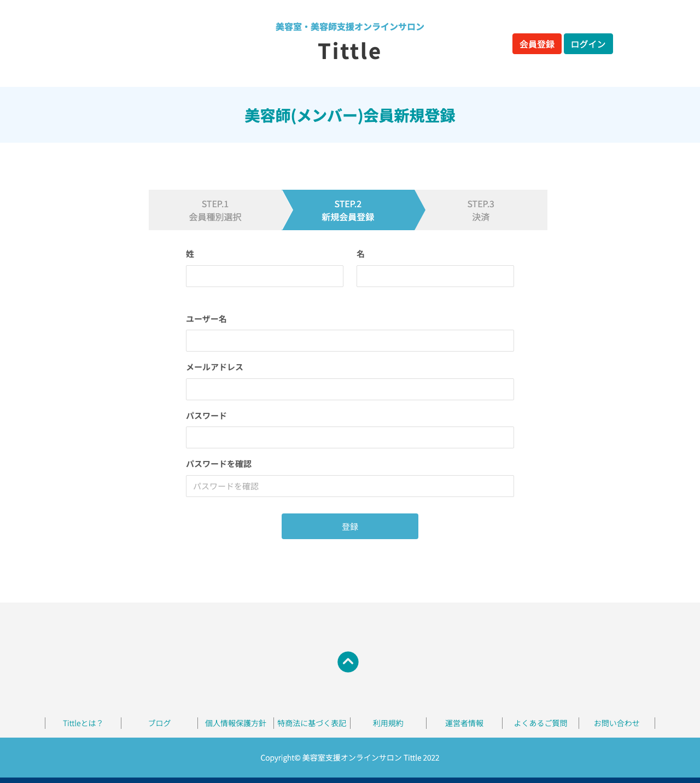Select the STEP.1 会員種別選択 step
This screenshot has width=700, height=783.
215,210
